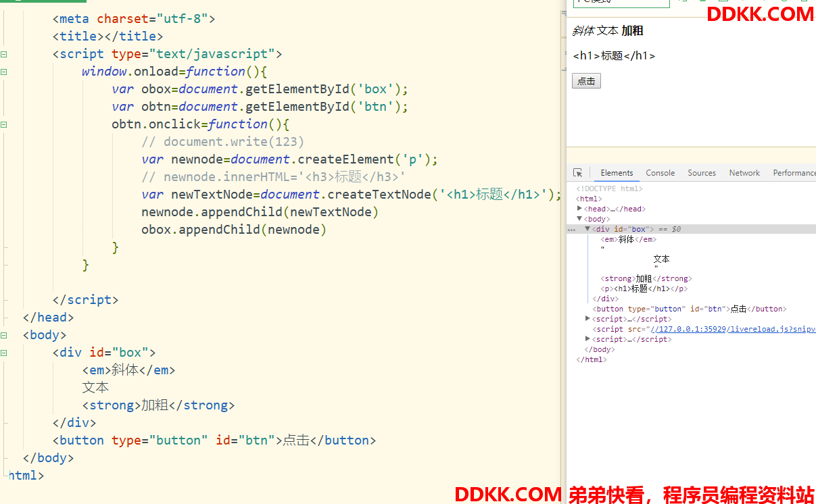Click the commented document.write(123) line
This screenshot has width=816, height=504.
click(223, 142)
